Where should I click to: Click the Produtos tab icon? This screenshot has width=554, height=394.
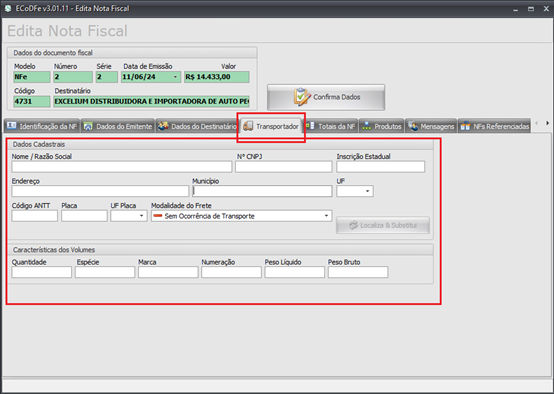[367, 126]
